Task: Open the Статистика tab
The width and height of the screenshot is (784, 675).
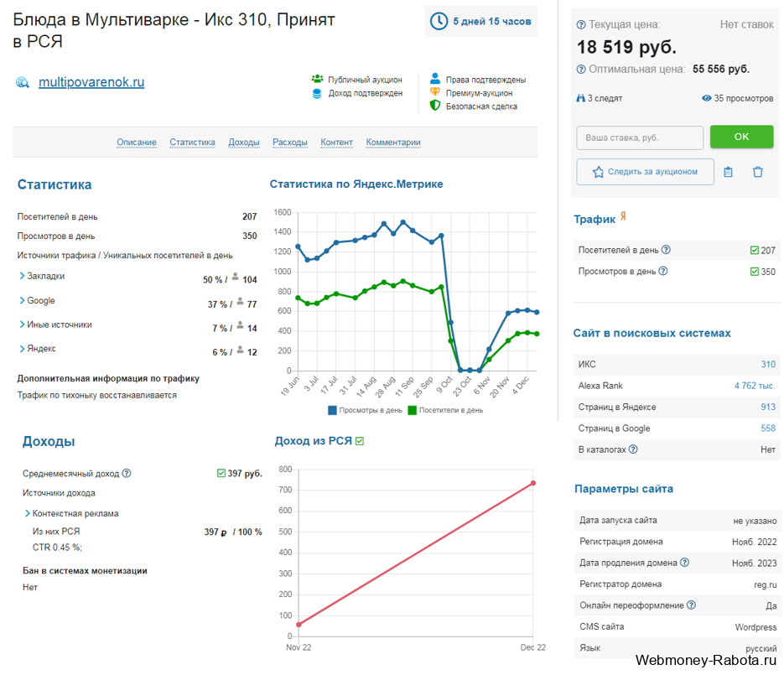Action: (x=193, y=143)
